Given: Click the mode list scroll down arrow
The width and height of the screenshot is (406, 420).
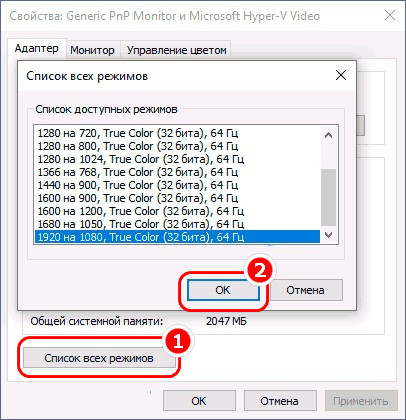Looking at the screenshot, I should [x=328, y=235].
